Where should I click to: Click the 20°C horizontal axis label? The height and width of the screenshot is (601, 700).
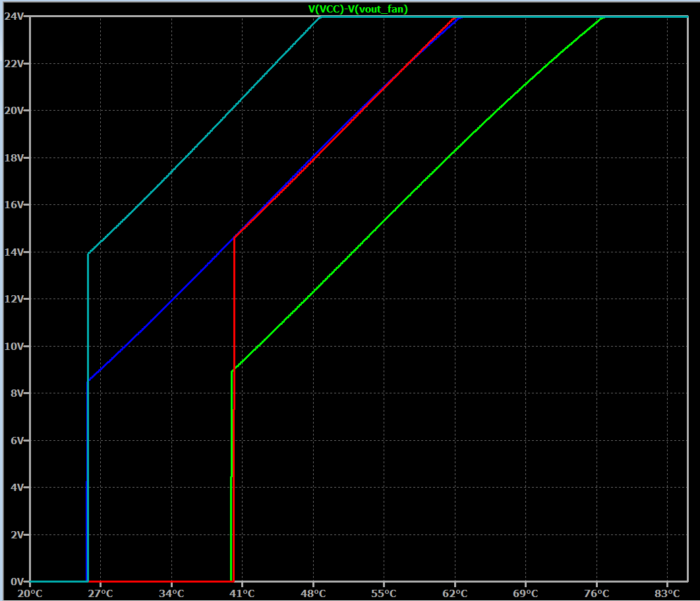(30, 593)
